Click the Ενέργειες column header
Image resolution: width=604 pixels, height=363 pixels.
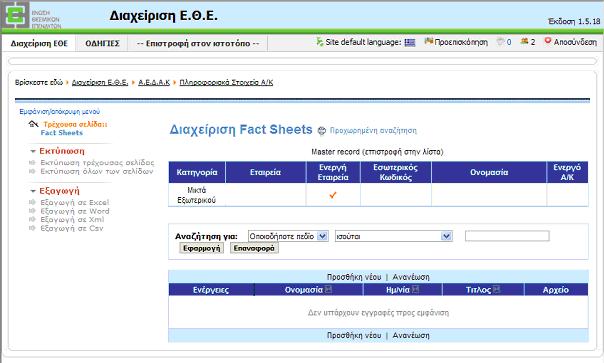211,290
